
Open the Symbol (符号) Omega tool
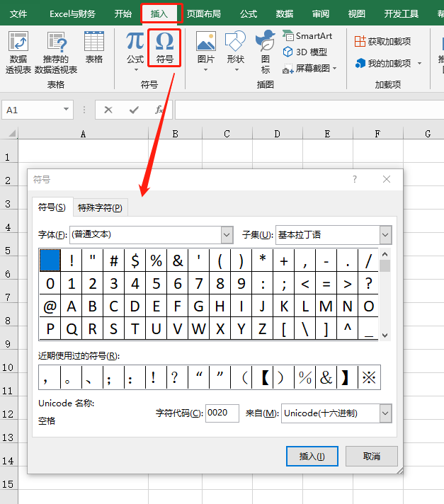coord(164,48)
